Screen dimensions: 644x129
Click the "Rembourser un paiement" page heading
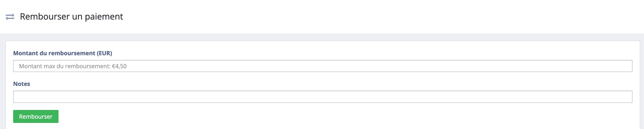[71, 17]
